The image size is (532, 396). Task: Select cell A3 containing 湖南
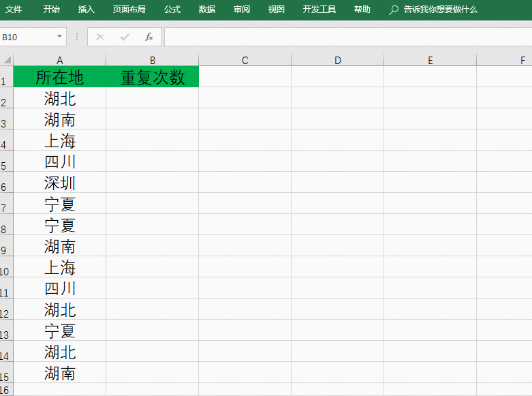click(x=60, y=119)
